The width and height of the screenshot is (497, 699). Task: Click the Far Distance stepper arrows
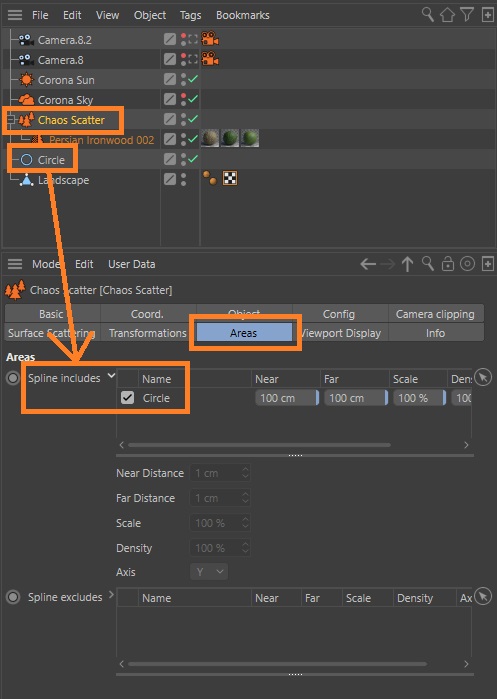[245, 498]
